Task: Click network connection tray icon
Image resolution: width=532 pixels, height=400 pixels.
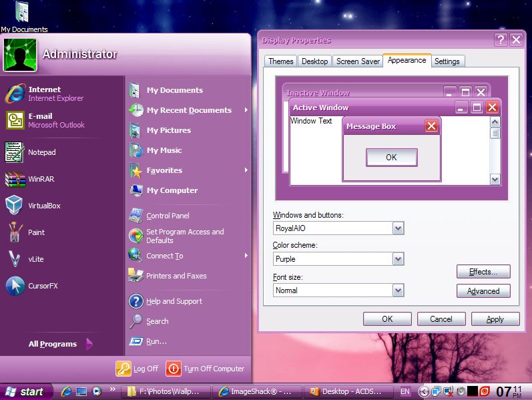Action: pos(436,392)
